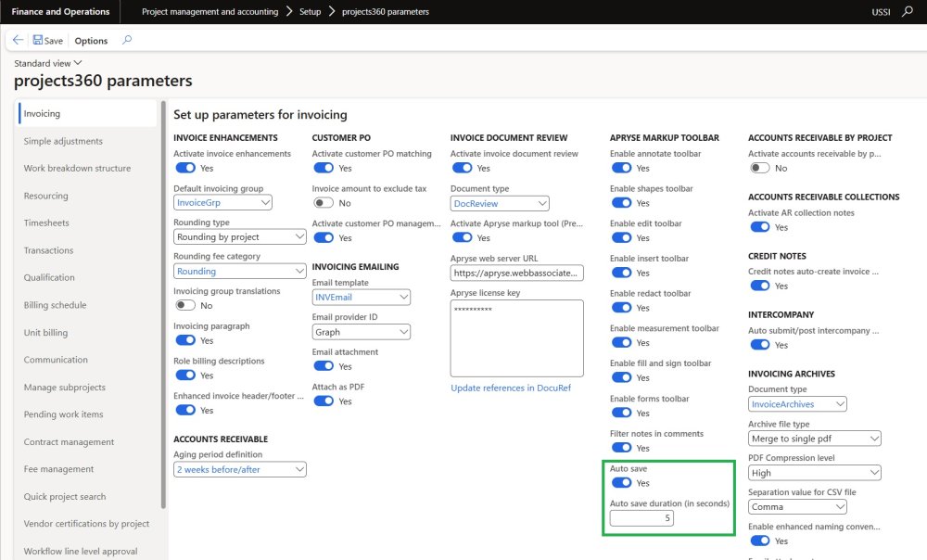Image resolution: width=927 pixels, height=560 pixels.
Task: Click the Save disk icon
Action: tap(38, 41)
